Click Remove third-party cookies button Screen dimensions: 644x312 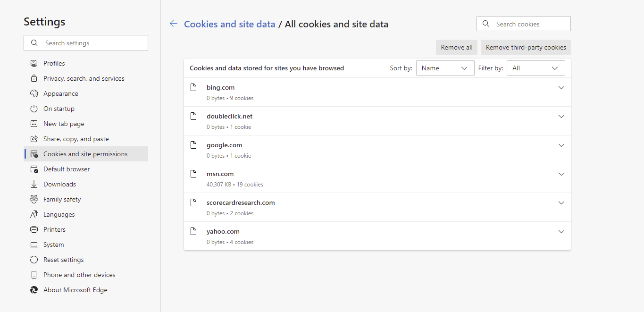(x=526, y=47)
